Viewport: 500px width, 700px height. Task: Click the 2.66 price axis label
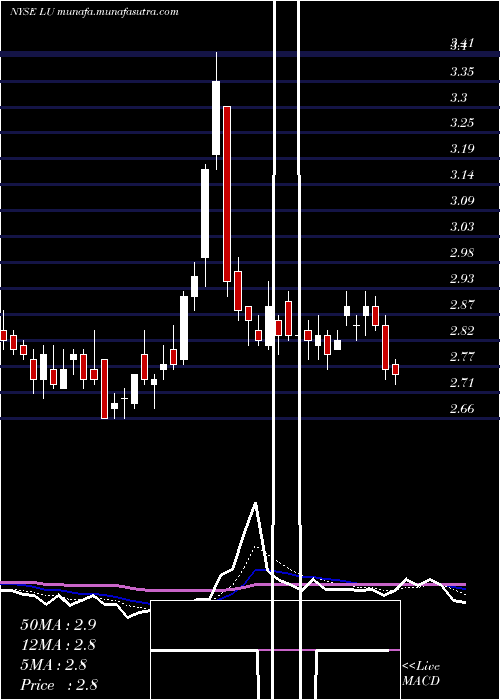click(x=462, y=409)
